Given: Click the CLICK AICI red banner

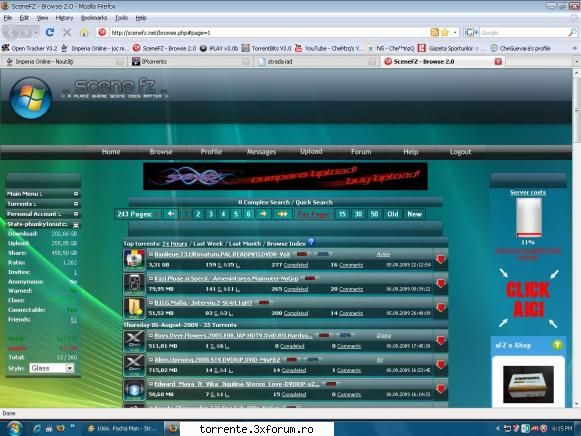Looking at the screenshot, I should (528, 299).
